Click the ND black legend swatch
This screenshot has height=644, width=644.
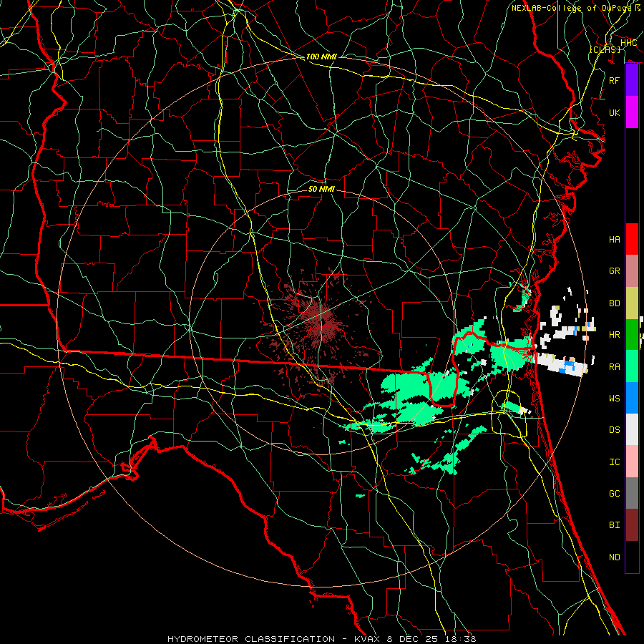pos(632,557)
